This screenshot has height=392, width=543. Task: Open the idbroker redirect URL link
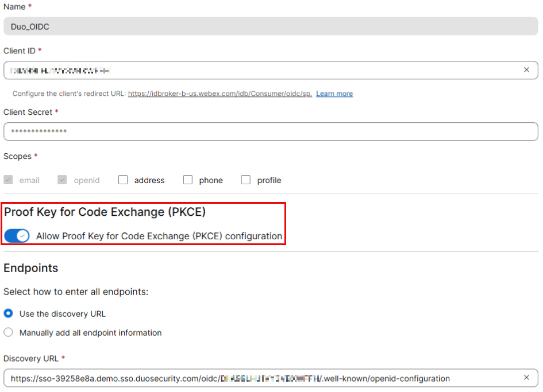219,94
